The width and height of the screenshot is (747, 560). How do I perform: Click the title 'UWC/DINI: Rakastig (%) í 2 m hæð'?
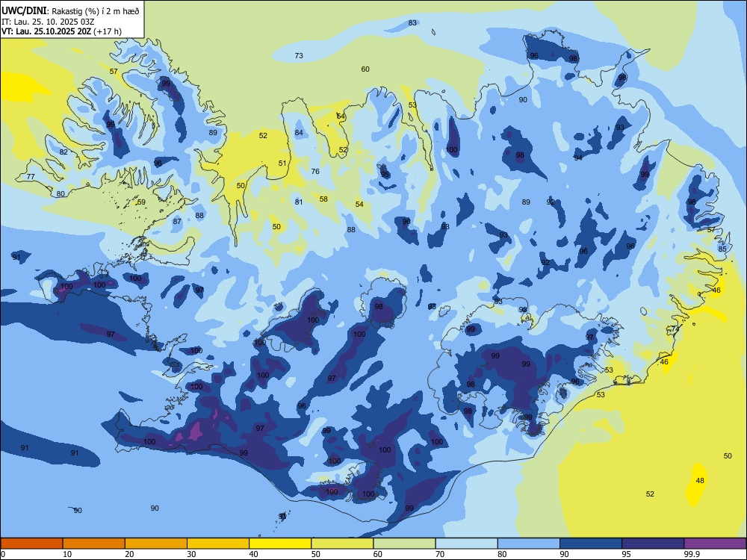[x=70, y=10]
